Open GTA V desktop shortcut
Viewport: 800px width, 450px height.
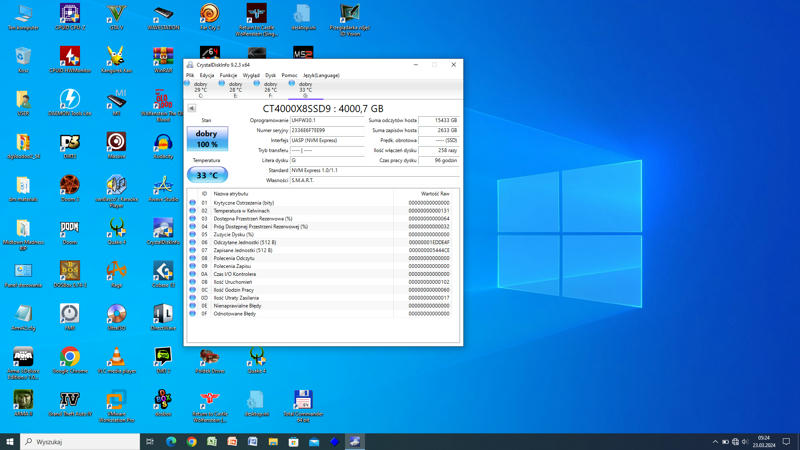tap(116, 17)
